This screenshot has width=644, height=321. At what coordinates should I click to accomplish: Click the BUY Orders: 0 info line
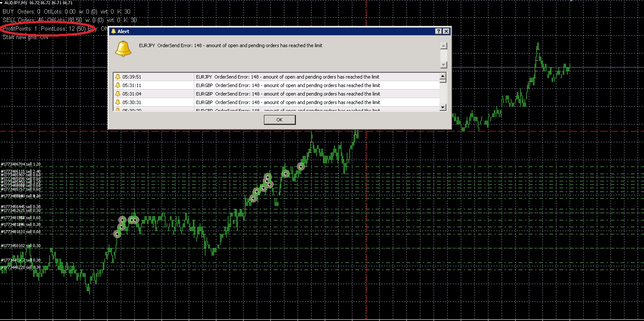pos(67,12)
